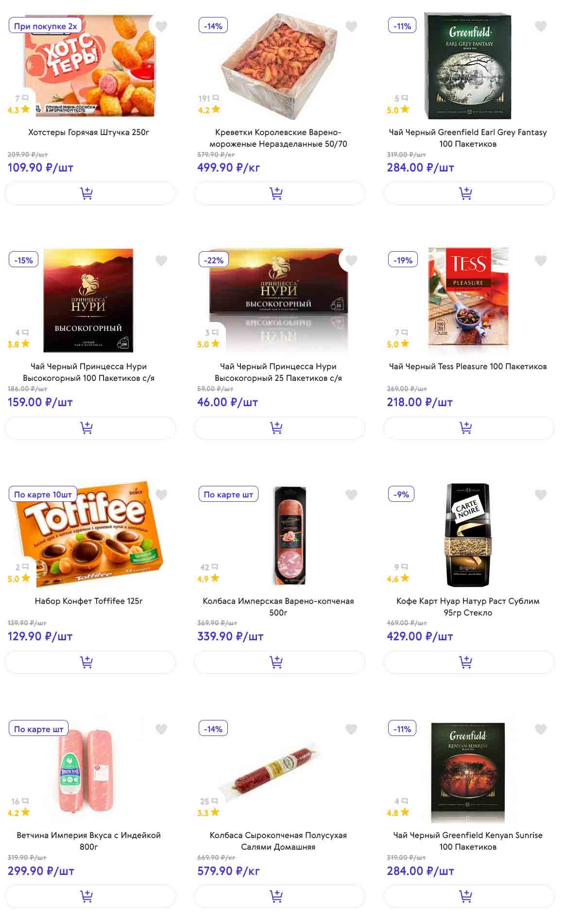The image size is (582, 924).
Task: Click the 'По карте 10шт' badge
Action: point(43,495)
